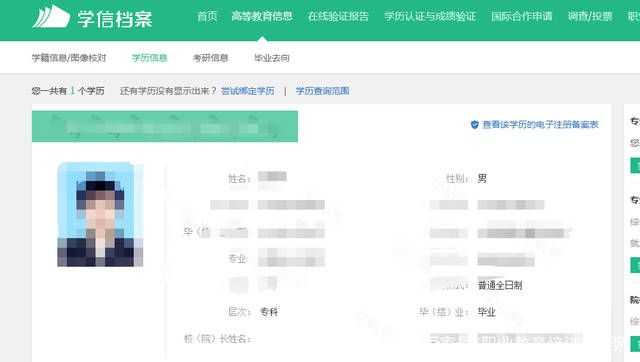Open the 调查/投票 navigation item
The width and height of the screenshot is (640, 362).
click(x=590, y=16)
